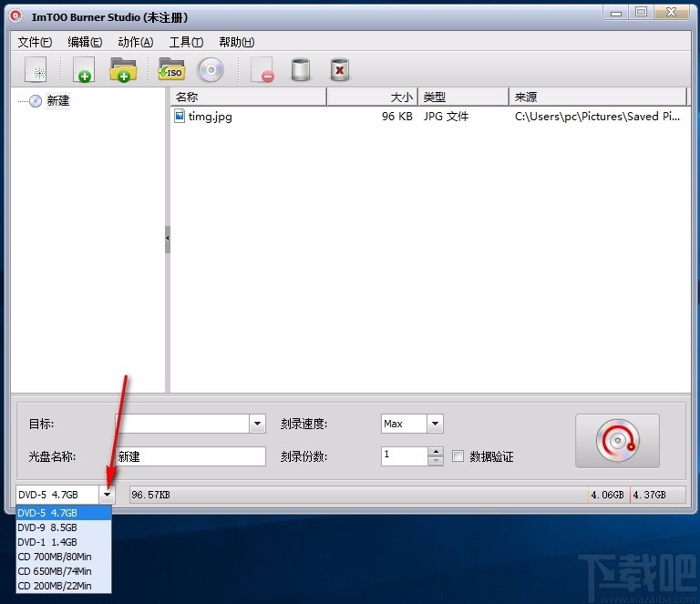Choose CD 700MB/80Min from the list

[64, 557]
